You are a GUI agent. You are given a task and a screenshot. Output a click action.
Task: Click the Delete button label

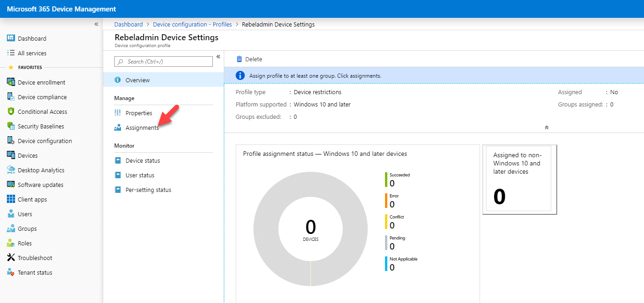[253, 59]
